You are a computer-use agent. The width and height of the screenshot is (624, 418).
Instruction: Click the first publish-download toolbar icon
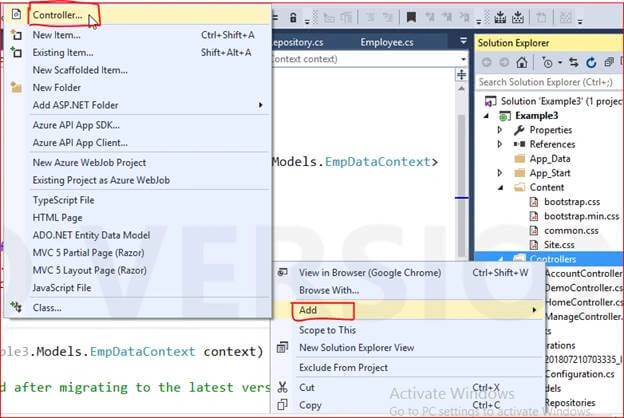(500, 17)
